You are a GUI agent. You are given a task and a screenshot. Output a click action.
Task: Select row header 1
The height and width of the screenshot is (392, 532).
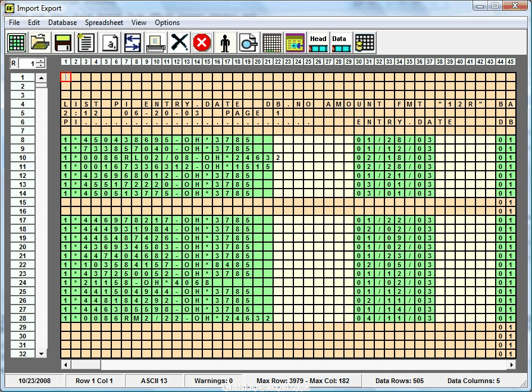(x=23, y=77)
